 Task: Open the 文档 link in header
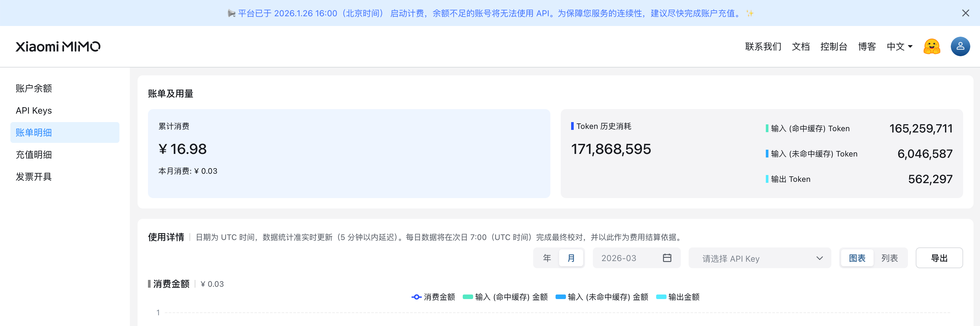tap(801, 46)
